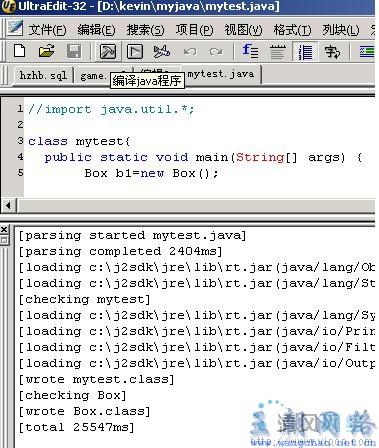Click the small square button under output X
Image resolution: width=379 pixels, height=448 pixels.
click(x=4, y=240)
